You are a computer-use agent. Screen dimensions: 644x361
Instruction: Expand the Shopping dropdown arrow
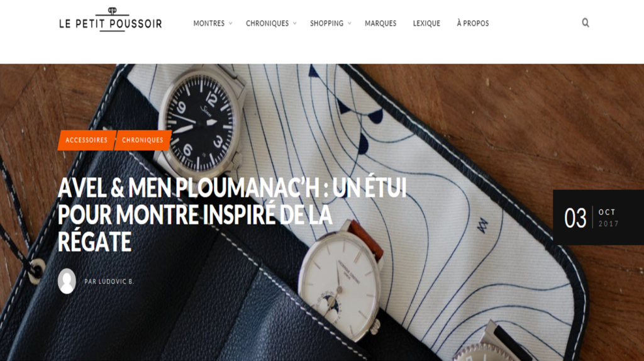(350, 23)
